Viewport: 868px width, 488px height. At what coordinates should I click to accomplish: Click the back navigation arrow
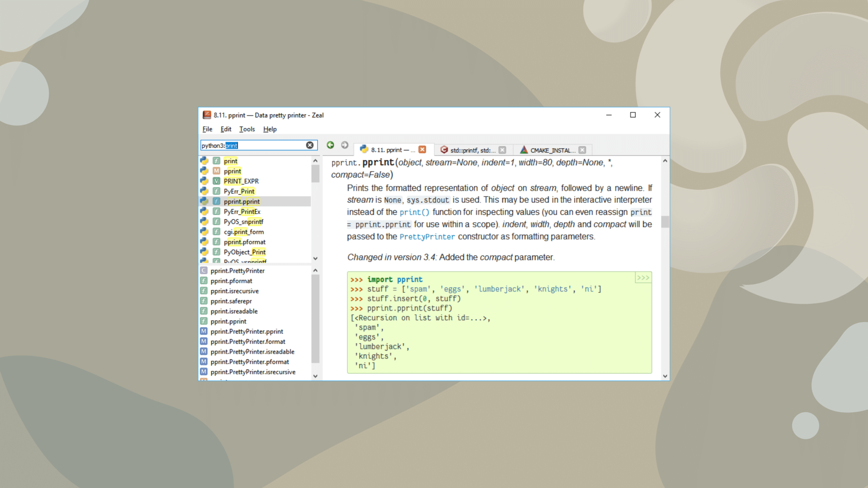pos(330,145)
